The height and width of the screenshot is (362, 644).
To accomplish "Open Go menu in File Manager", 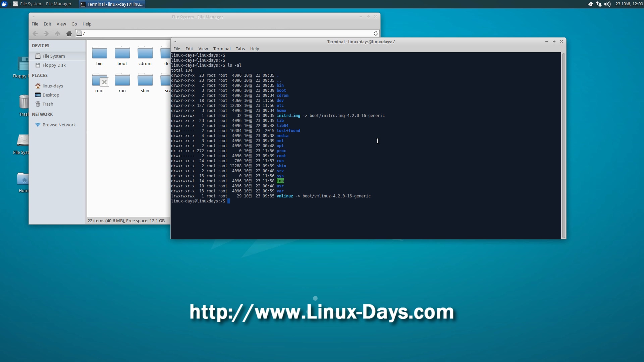I will pyautogui.click(x=74, y=24).
